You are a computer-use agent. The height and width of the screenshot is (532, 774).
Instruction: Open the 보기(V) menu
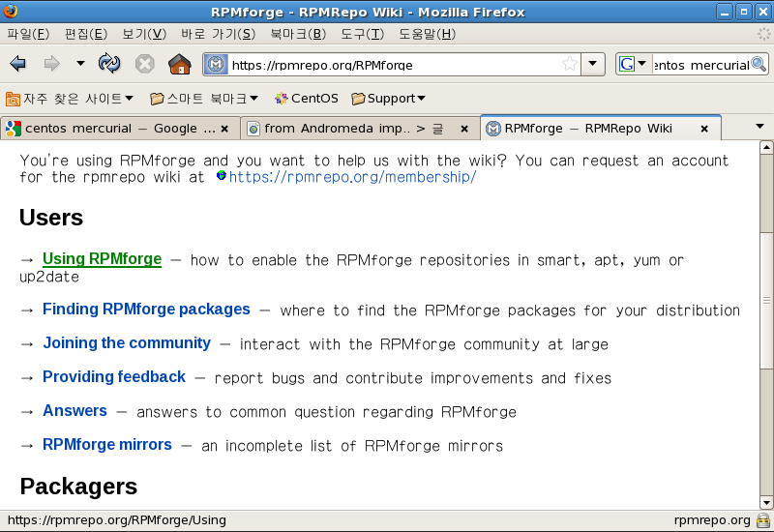click(x=144, y=34)
